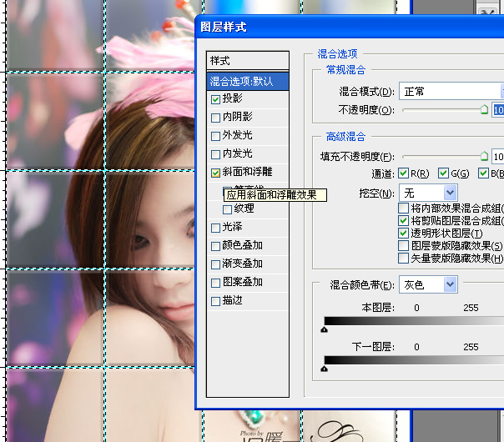The height and width of the screenshot is (442, 504).
Task: Toggle the B channel checkbox
Action: [x=483, y=173]
